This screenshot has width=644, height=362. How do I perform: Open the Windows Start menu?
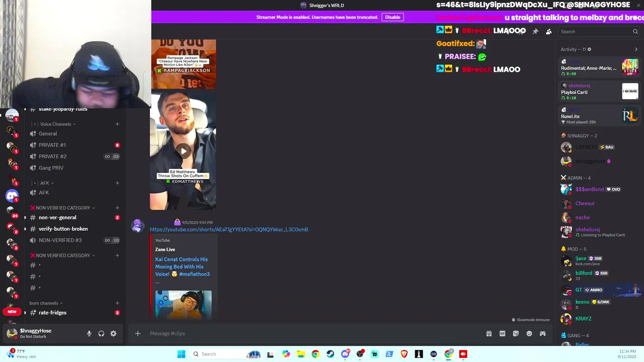181,354
